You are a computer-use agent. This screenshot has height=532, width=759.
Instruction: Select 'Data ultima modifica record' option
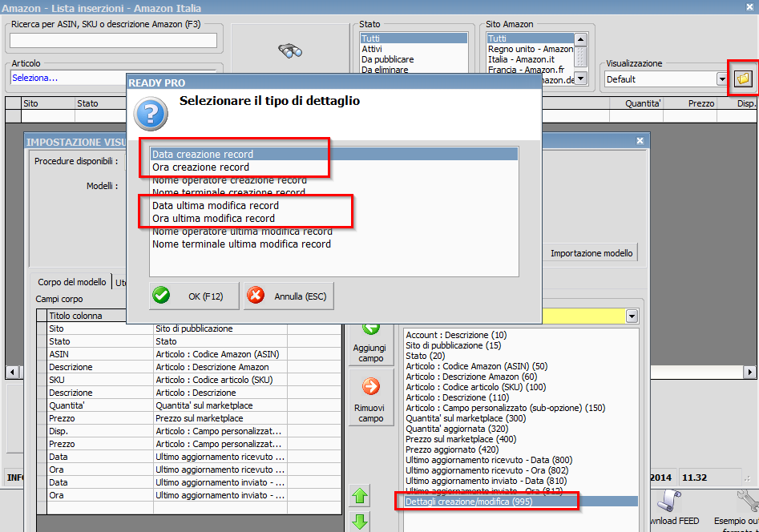334,205
